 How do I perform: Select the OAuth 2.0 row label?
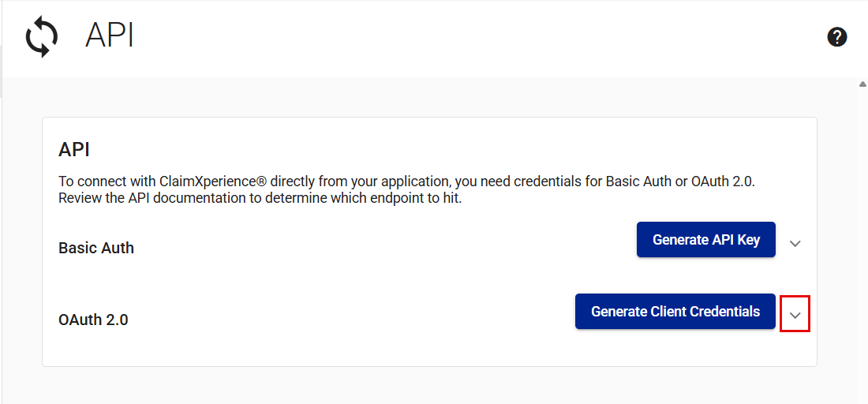tap(93, 320)
